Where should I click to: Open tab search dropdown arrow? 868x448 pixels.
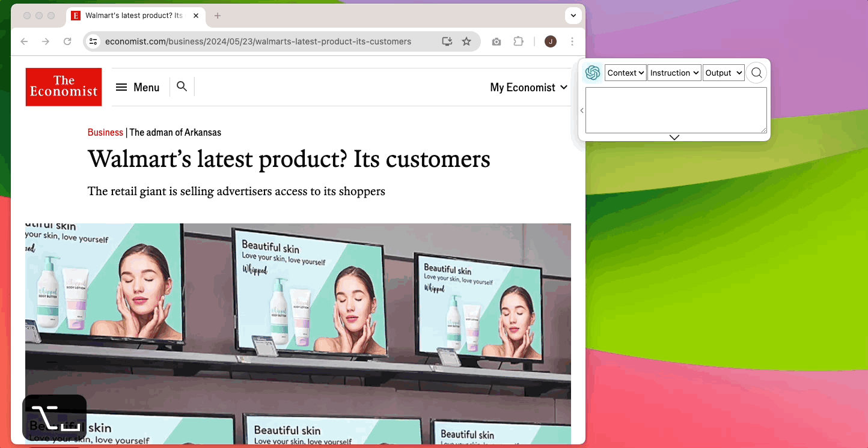(x=573, y=16)
